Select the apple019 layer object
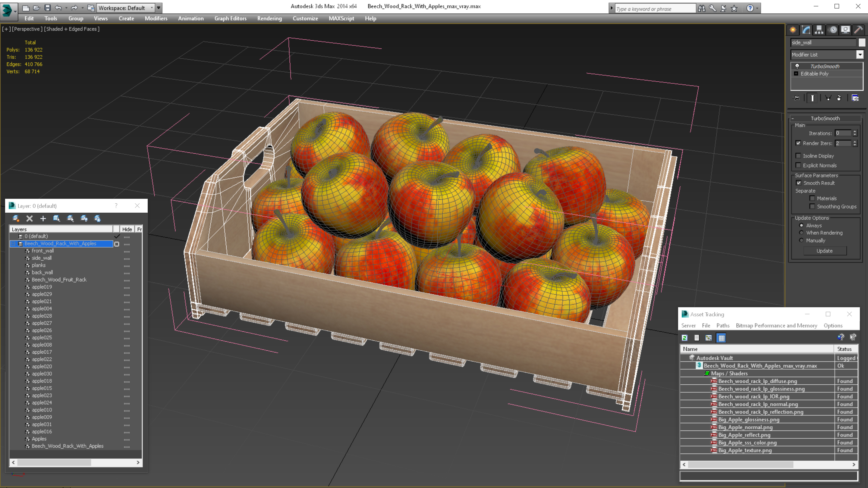868x488 pixels. [42, 287]
